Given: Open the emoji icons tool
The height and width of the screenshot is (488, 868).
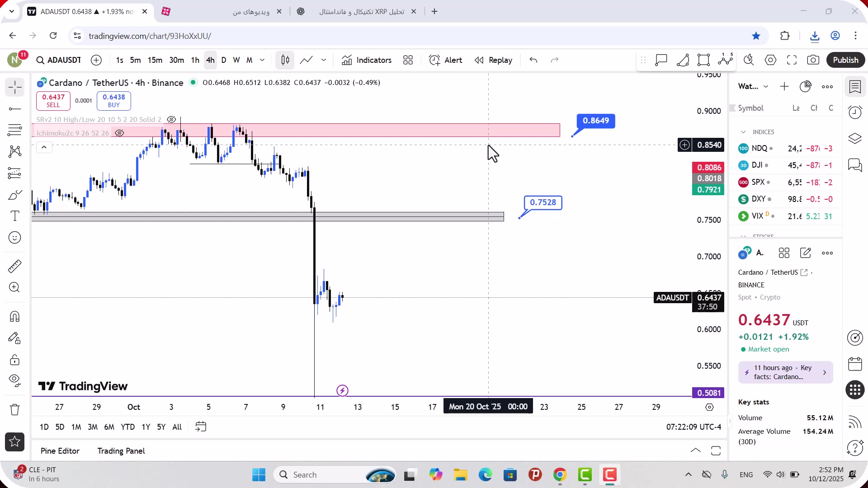Looking at the screenshot, I should [x=14, y=238].
